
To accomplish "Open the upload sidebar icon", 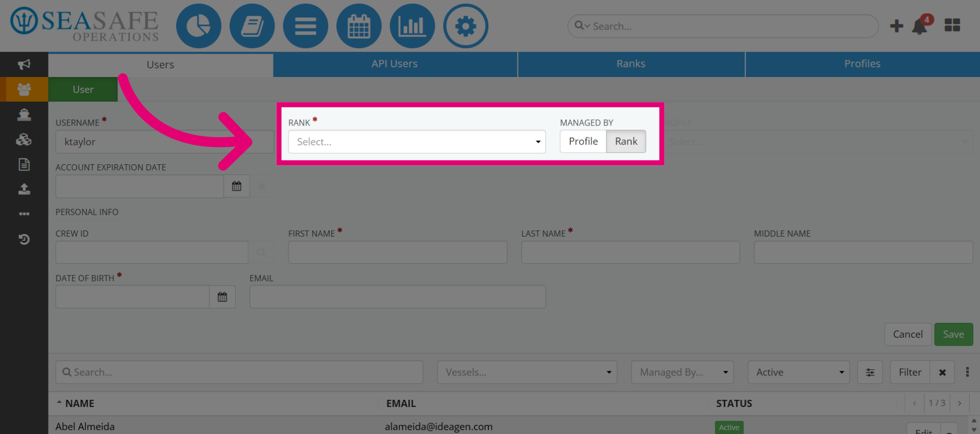I will [x=24, y=189].
